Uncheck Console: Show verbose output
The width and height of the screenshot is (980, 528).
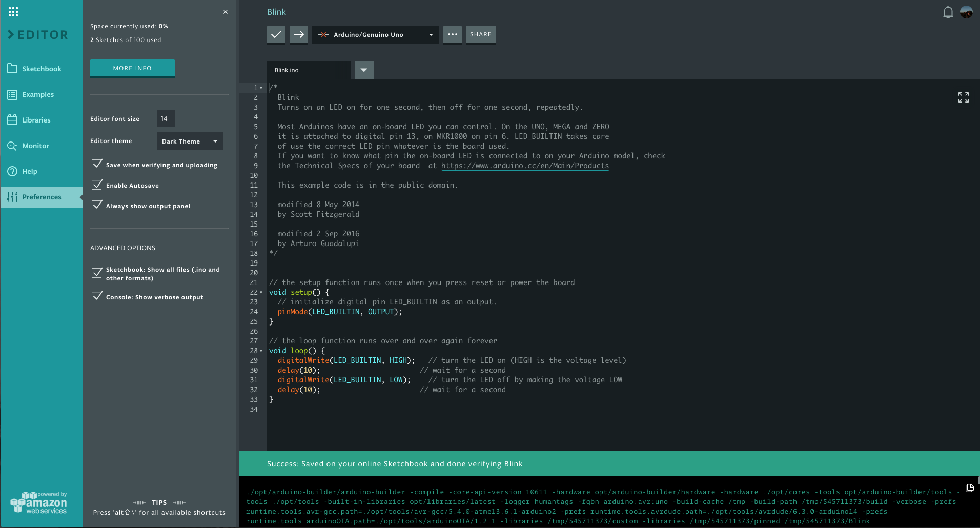[x=97, y=296]
